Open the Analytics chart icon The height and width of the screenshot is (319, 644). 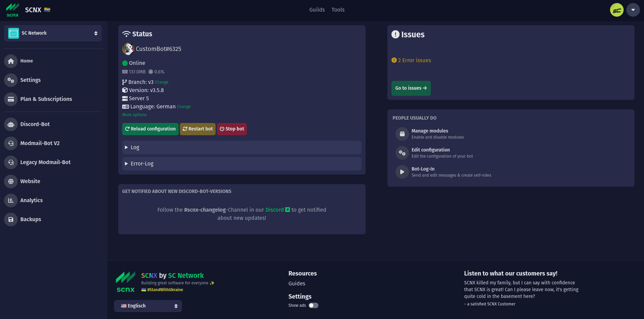pos(11,200)
